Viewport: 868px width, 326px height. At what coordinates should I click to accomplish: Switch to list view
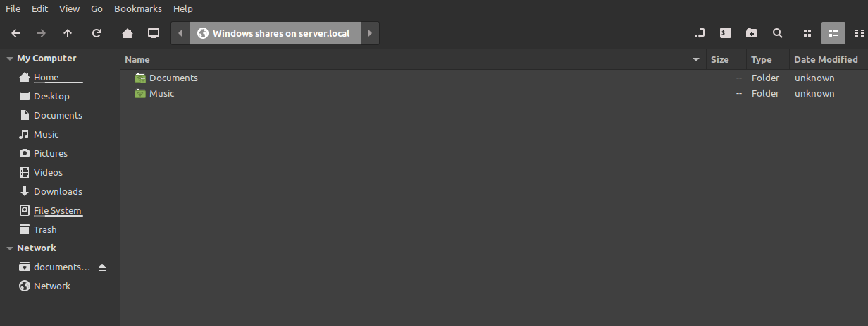click(x=833, y=33)
